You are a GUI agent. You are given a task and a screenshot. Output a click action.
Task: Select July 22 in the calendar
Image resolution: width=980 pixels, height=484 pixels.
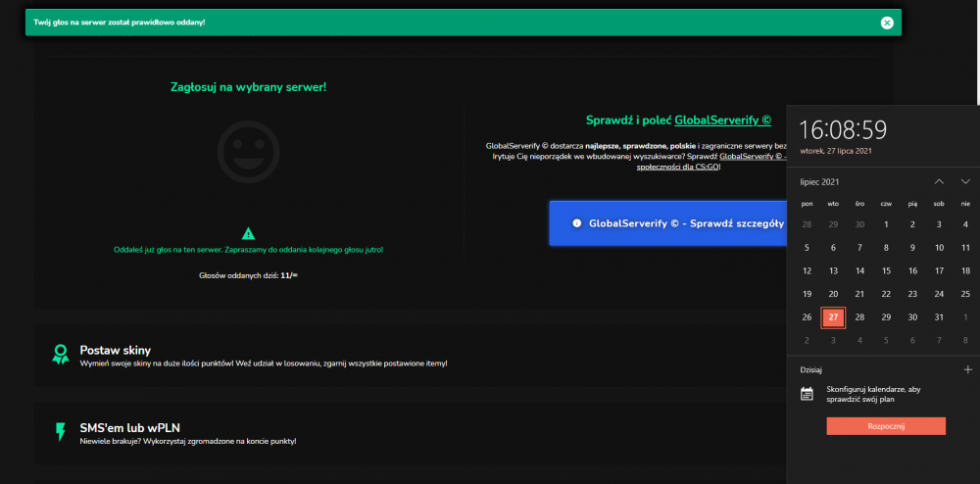tap(886, 294)
